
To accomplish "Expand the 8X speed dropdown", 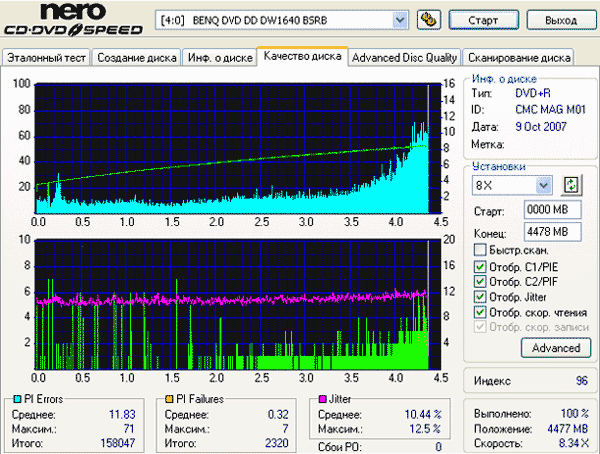I will (544, 186).
